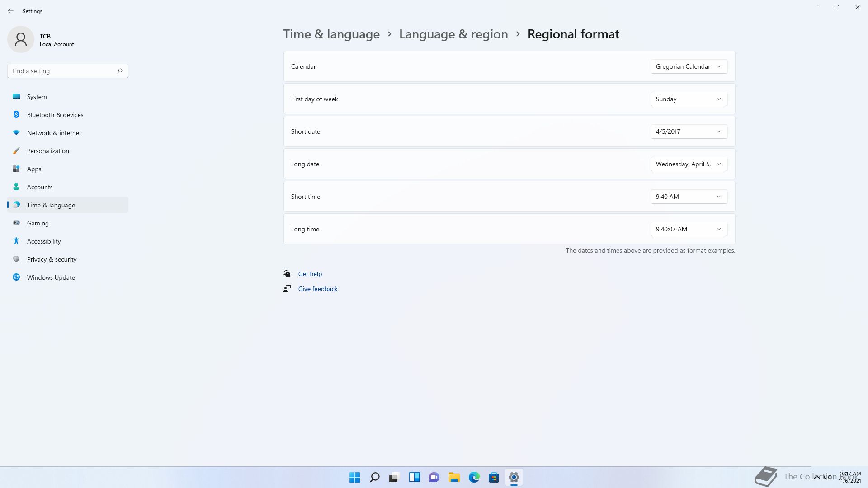Click the Give feedback person icon

287,289
